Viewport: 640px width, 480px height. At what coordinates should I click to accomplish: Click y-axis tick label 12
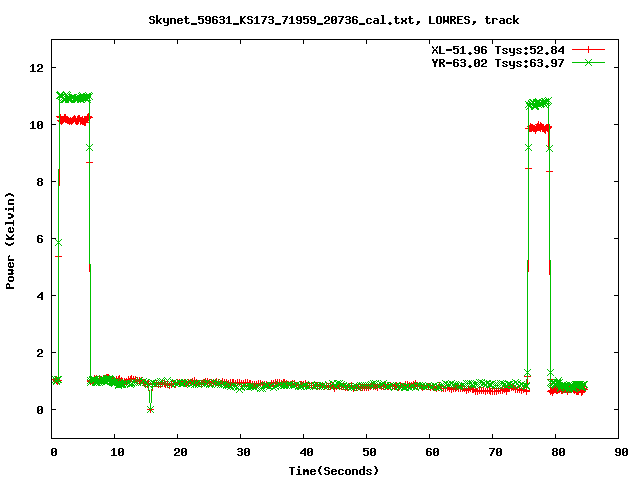click(37, 68)
